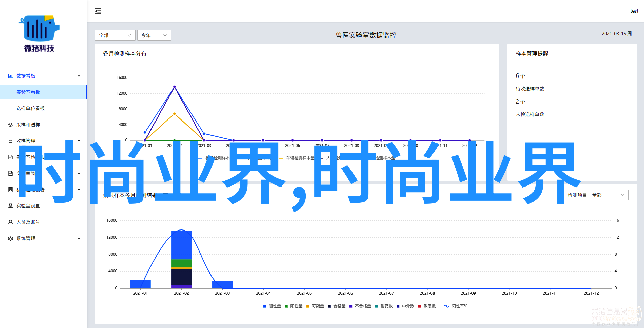
Task: Click the test user name
Action: [x=634, y=11]
